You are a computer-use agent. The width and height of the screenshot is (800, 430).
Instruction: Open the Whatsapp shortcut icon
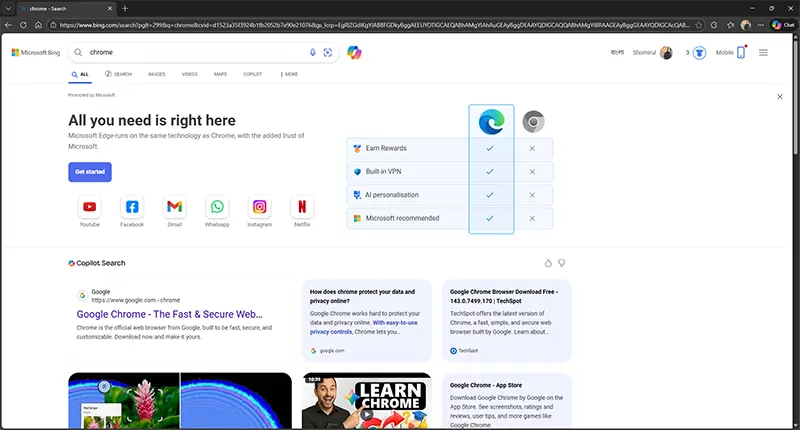[217, 207]
